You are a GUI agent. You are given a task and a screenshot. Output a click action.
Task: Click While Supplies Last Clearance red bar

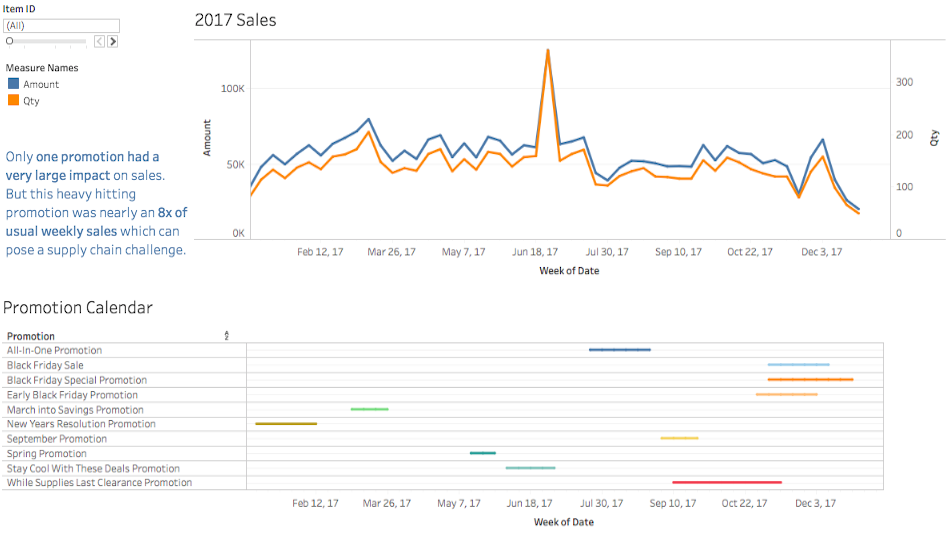727,482
